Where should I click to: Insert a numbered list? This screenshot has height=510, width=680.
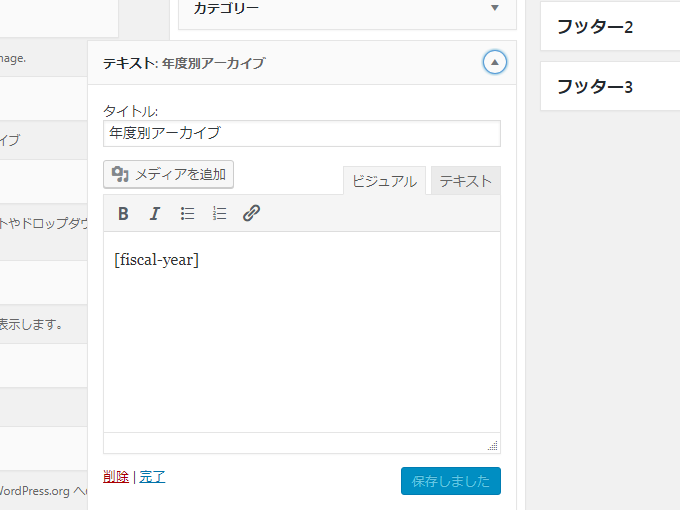[219, 213]
